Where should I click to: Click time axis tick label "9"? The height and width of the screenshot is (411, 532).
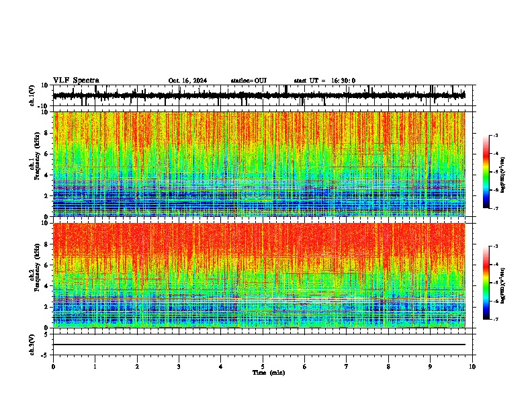click(430, 367)
